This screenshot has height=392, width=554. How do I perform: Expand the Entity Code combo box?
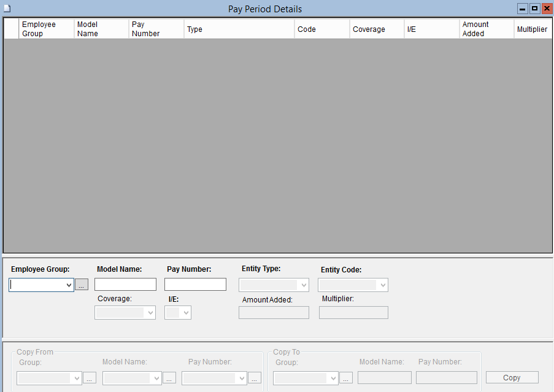tap(353, 285)
